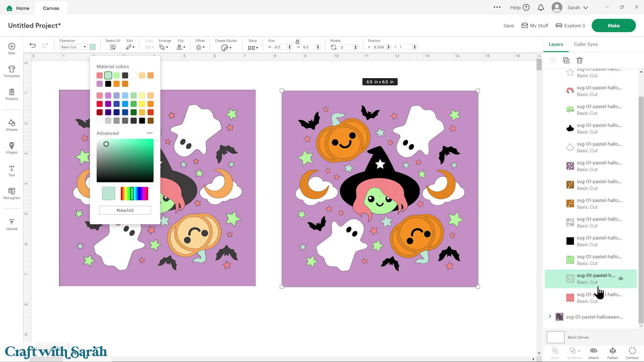Open the Upload panel
This screenshot has height=362, width=644.
(11, 224)
